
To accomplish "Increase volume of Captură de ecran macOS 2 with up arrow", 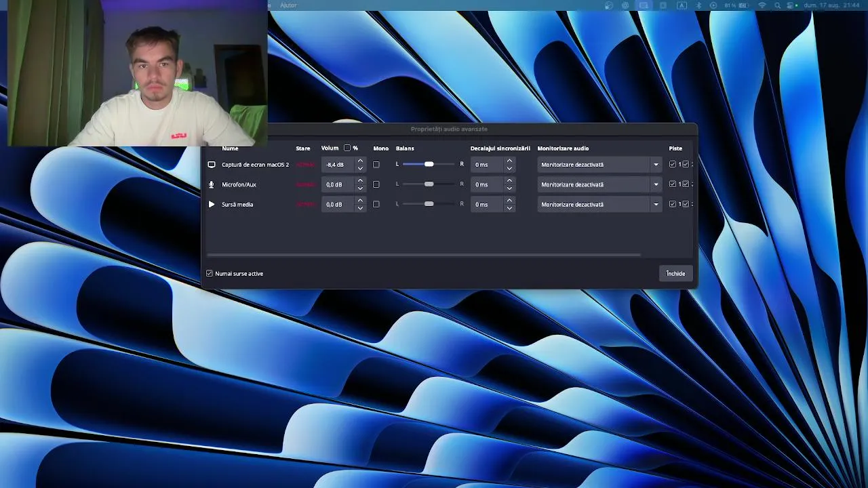I will 360,161.
